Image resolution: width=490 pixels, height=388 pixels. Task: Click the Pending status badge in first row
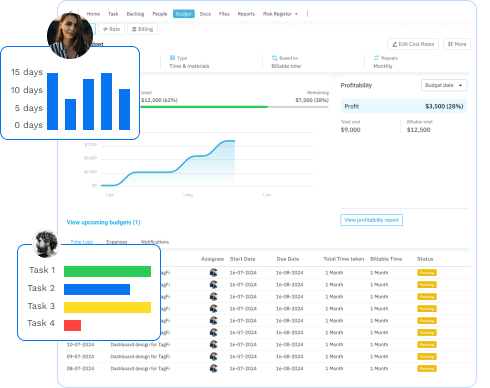click(427, 273)
